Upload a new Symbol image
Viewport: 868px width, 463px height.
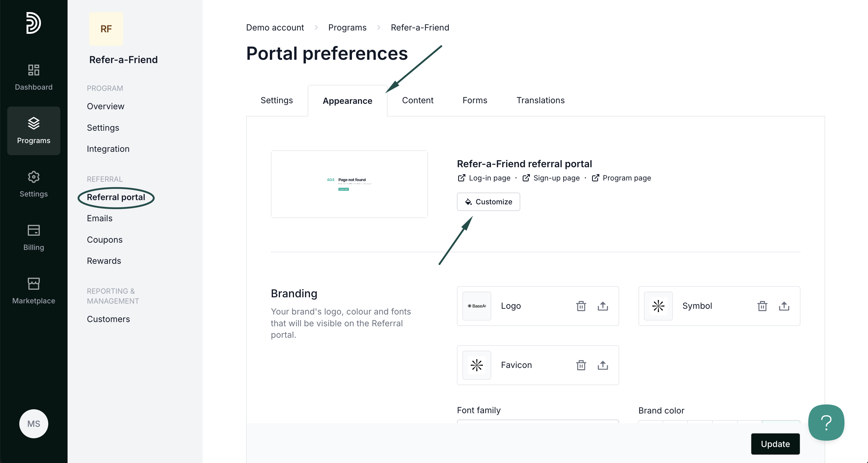[784, 306]
